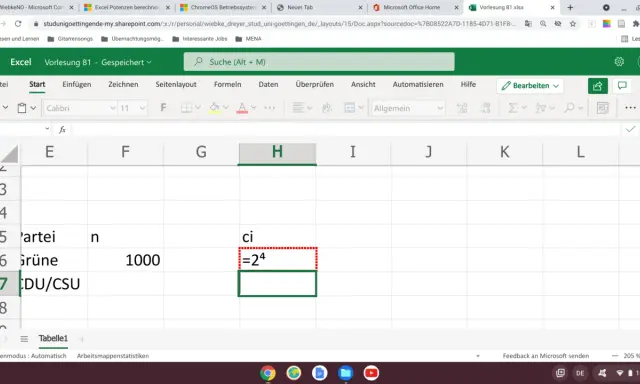Expand the borders dropdown arrow
Viewport: 640px width, 384px height.
(x=198, y=108)
